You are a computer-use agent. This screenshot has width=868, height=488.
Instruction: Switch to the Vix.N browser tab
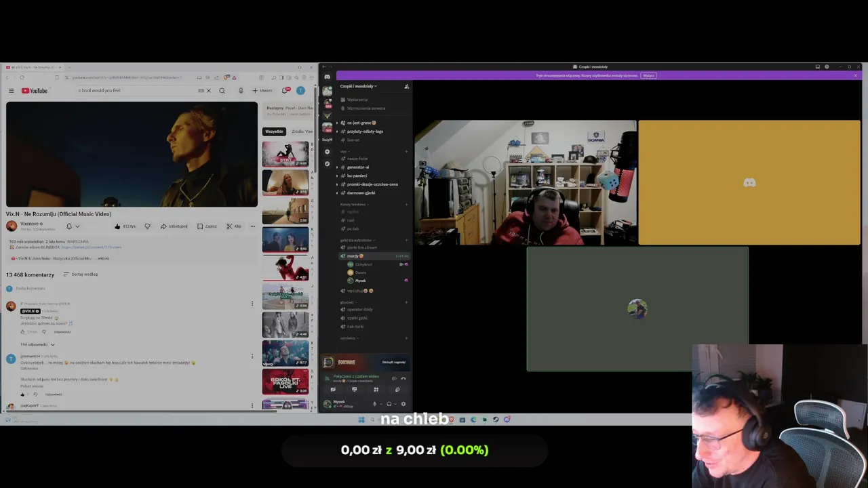coord(33,67)
